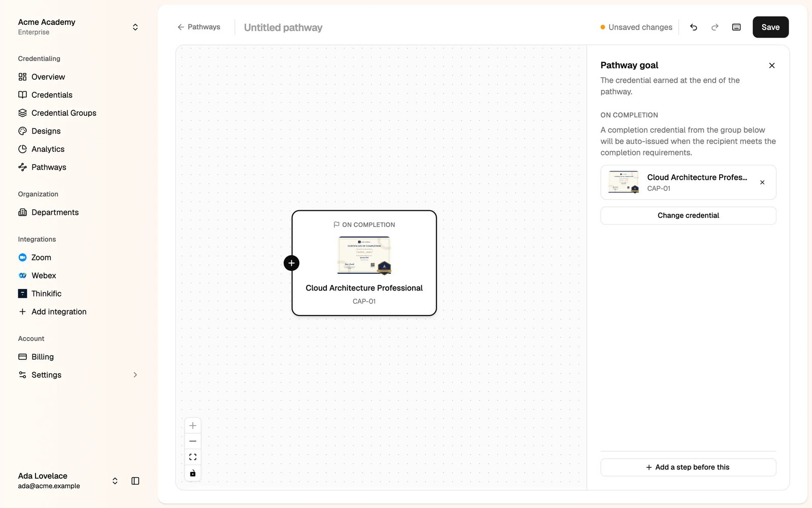This screenshot has width=812, height=508.
Task: Fit the canvas view to screen
Action: click(x=193, y=457)
